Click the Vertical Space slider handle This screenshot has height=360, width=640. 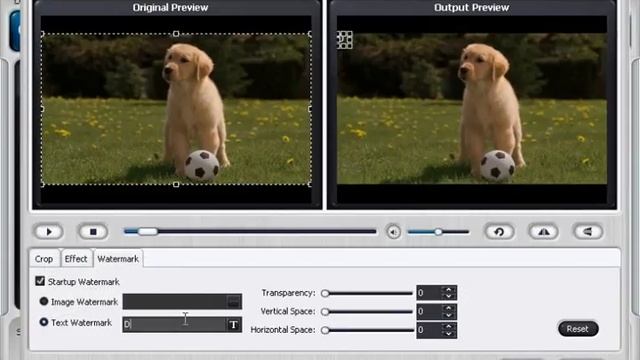pyautogui.click(x=325, y=312)
